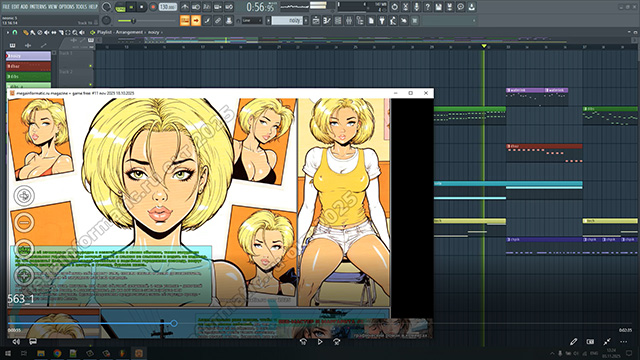Screen dimensions: 640x360
Task: Click the record button
Action: (153, 7)
